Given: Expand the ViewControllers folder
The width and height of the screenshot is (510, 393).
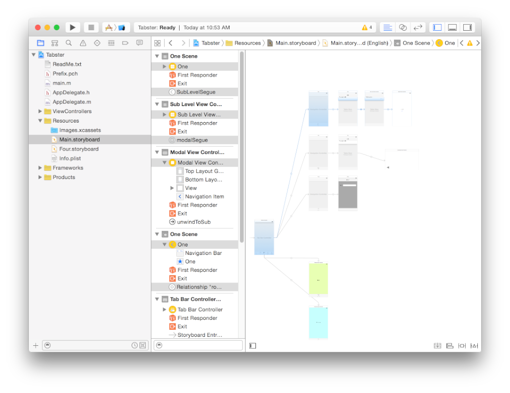Looking at the screenshot, I should click(40, 111).
